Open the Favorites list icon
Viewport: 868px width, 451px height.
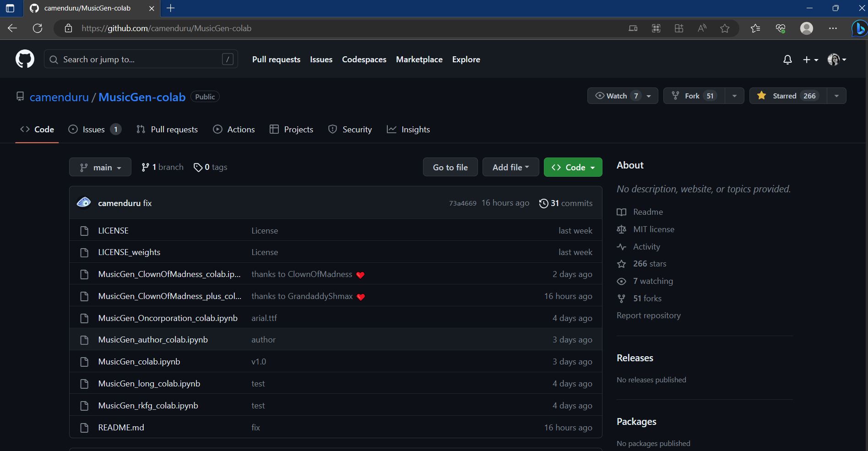[755, 28]
